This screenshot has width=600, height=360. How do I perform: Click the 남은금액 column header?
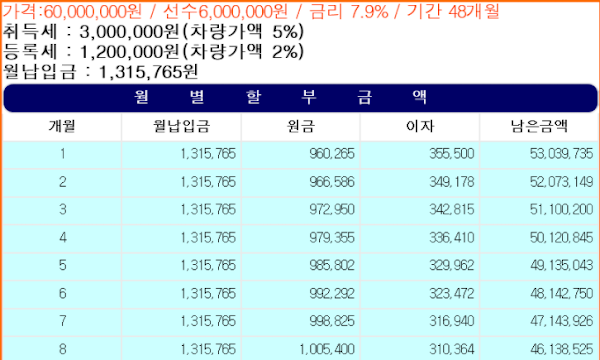coord(539,126)
